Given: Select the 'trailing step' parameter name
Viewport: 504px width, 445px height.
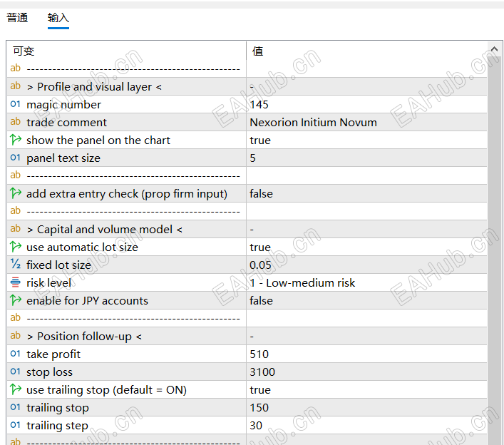Looking at the screenshot, I should tap(57, 425).
